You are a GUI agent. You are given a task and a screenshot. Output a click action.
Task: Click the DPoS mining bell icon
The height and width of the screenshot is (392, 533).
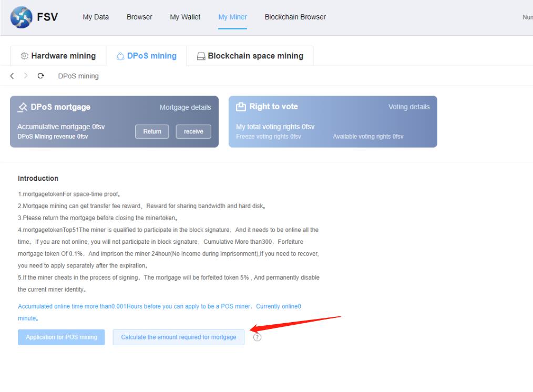pyautogui.click(x=120, y=56)
